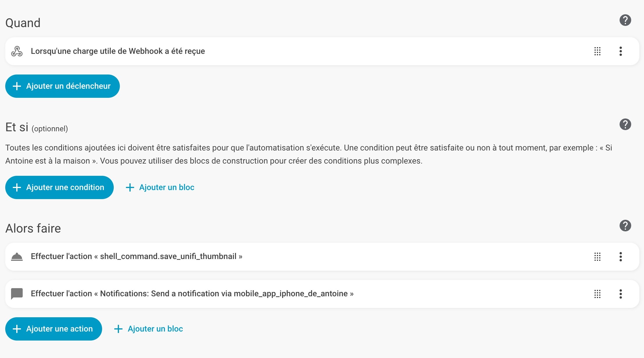Viewport: 644px width, 358px height.
Task: Add a condition block via Ajouter un bloc
Action: pyautogui.click(x=160, y=187)
